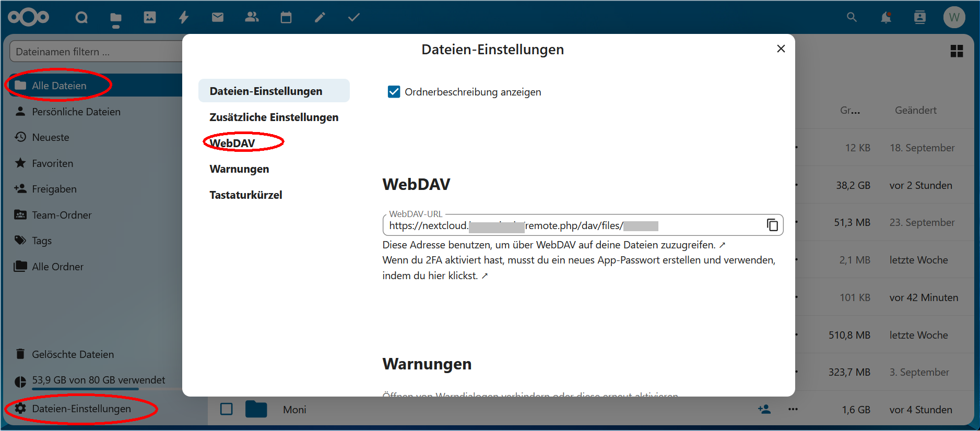Open Gelöschte Dateien in sidebar

click(73, 354)
